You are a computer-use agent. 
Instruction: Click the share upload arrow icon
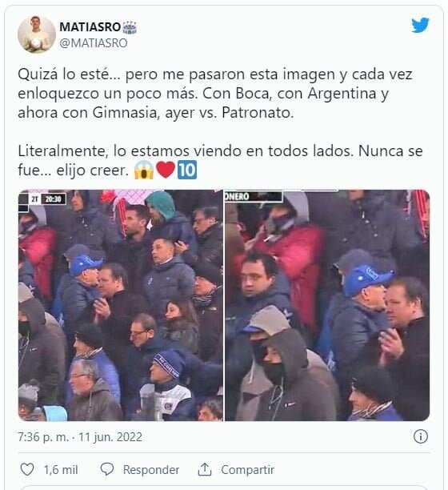point(205,469)
